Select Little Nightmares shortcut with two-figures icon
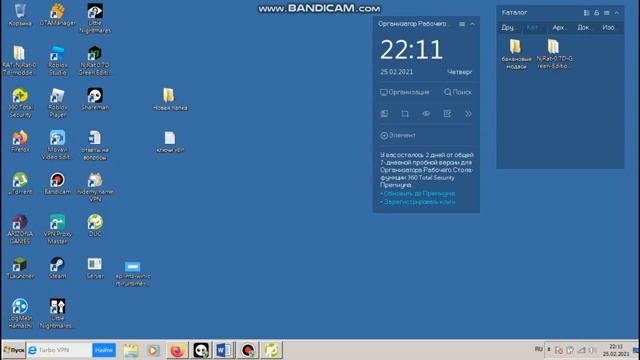The image size is (640, 360). (x=57, y=313)
